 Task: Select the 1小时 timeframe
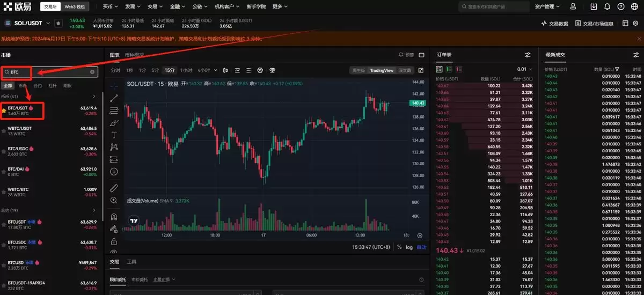(x=186, y=70)
